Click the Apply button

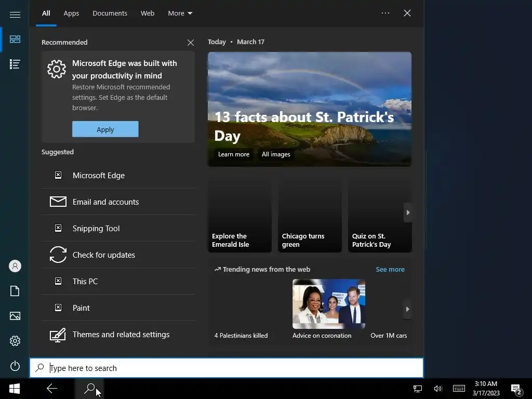click(105, 129)
